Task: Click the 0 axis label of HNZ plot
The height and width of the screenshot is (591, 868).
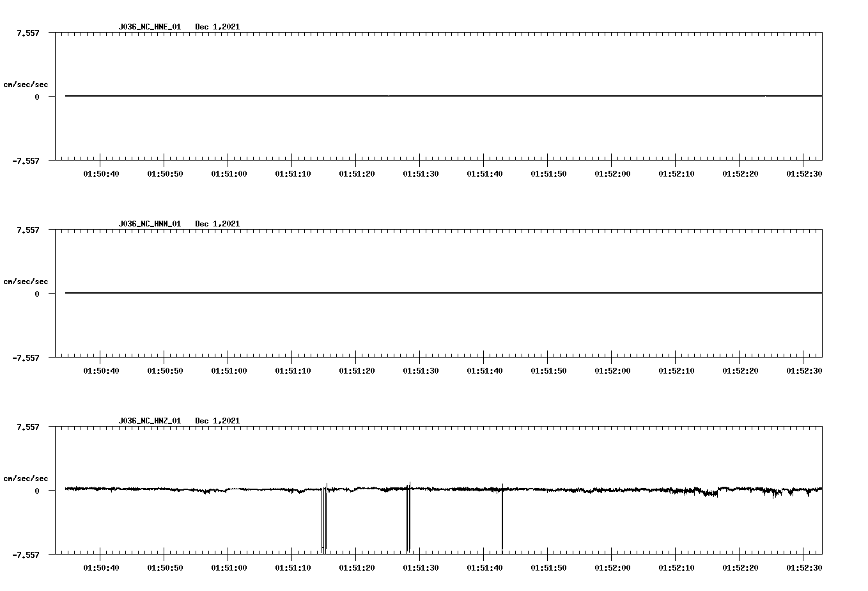Action: point(37,491)
